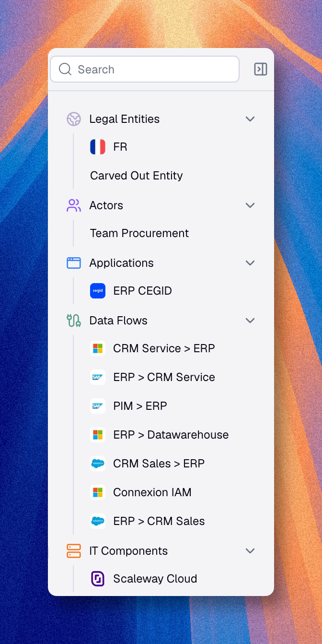Viewport: 322px width, 644px height.
Task: Click the Scaleway Cloud logo icon
Action: [98, 578]
